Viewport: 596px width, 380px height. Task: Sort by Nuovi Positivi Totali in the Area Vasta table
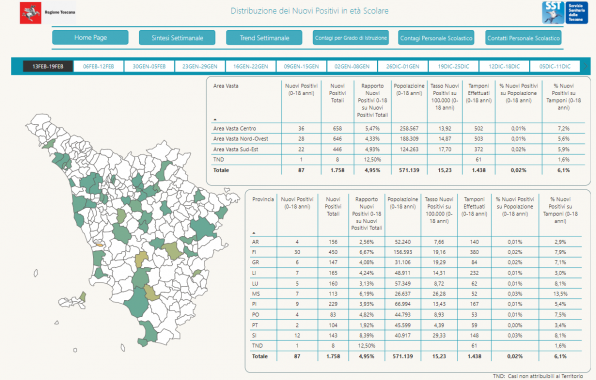[x=337, y=93]
